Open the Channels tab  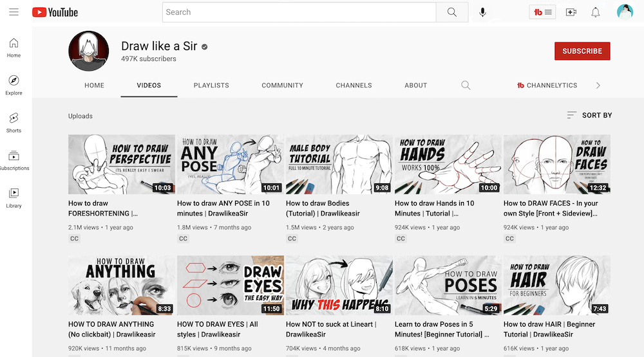click(354, 86)
